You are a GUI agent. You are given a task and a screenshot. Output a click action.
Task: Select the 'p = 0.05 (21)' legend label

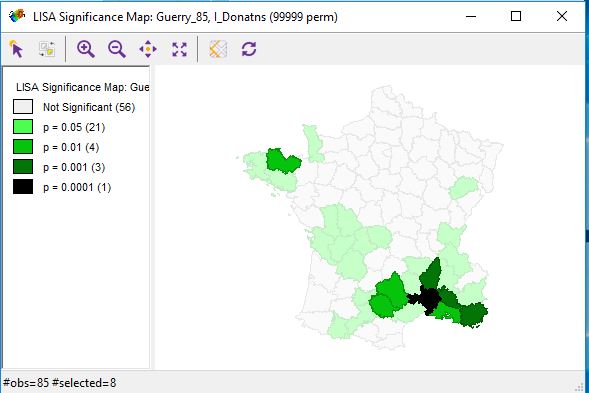pyautogui.click(x=74, y=127)
